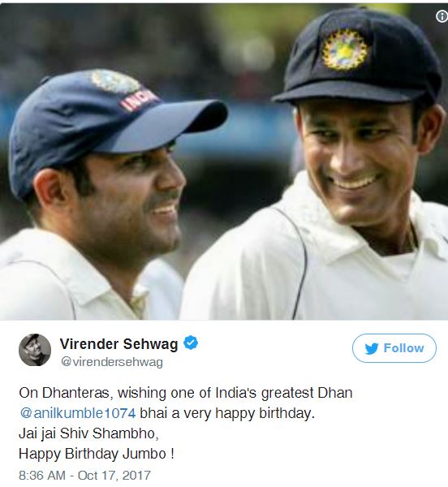Click the word Dhan in tweet text

click(x=335, y=393)
